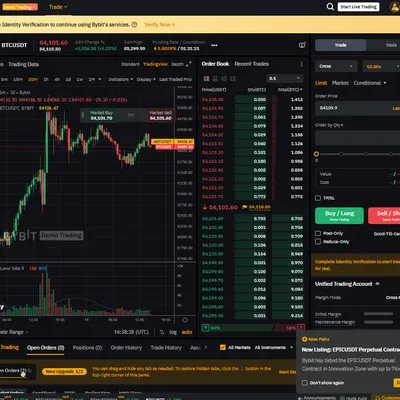400x400 pixels.
Task: Click the order quantity input field
Action: [357, 138]
